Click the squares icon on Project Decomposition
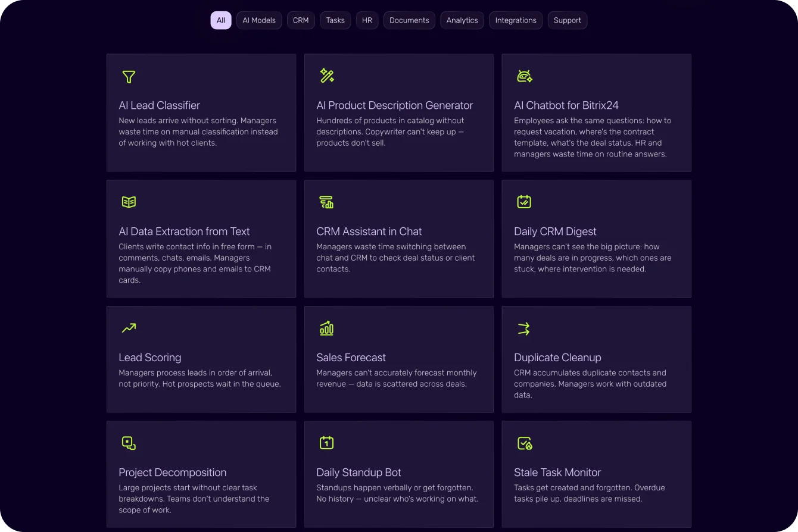798x532 pixels. coord(129,443)
